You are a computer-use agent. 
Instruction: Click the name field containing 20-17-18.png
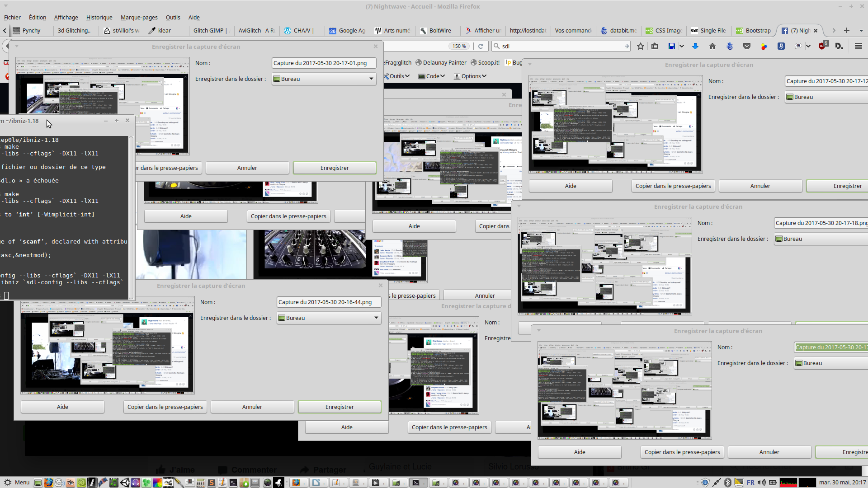[821, 223]
